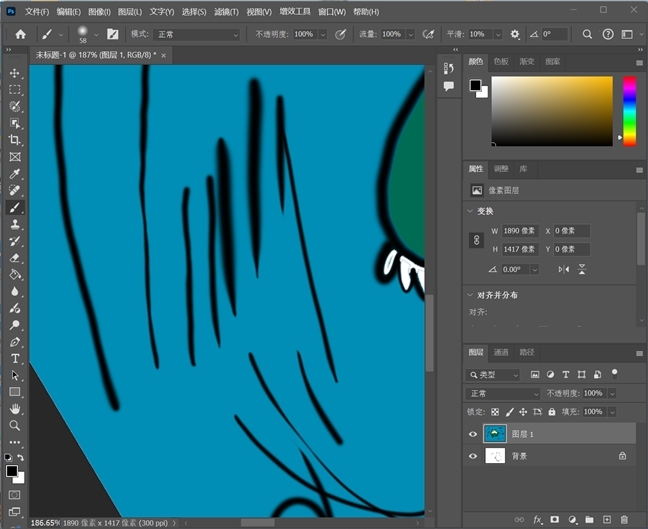Select the Eyedropper tool
The height and width of the screenshot is (529, 648).
(15, 174)
